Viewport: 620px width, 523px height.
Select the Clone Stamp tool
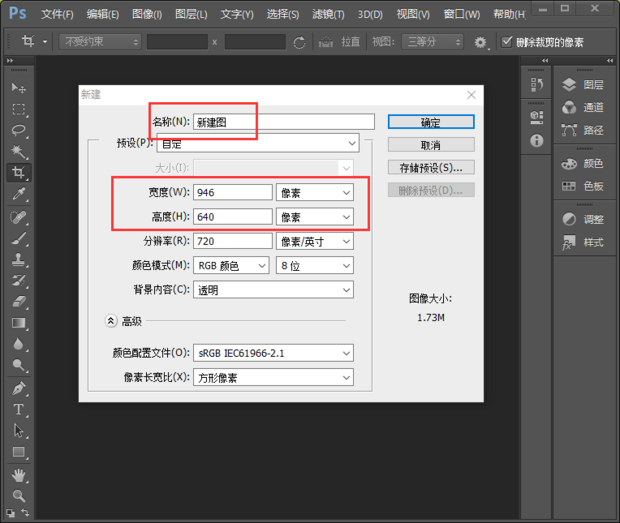coord(18,260)
